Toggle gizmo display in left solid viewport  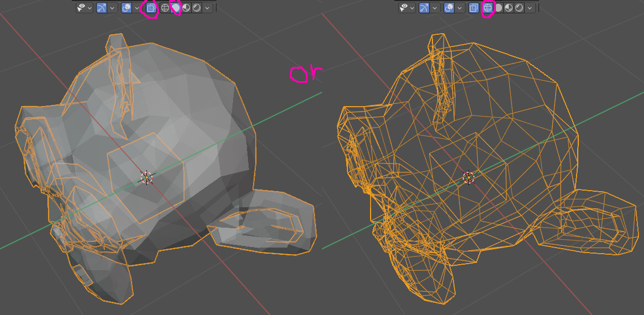102,8
